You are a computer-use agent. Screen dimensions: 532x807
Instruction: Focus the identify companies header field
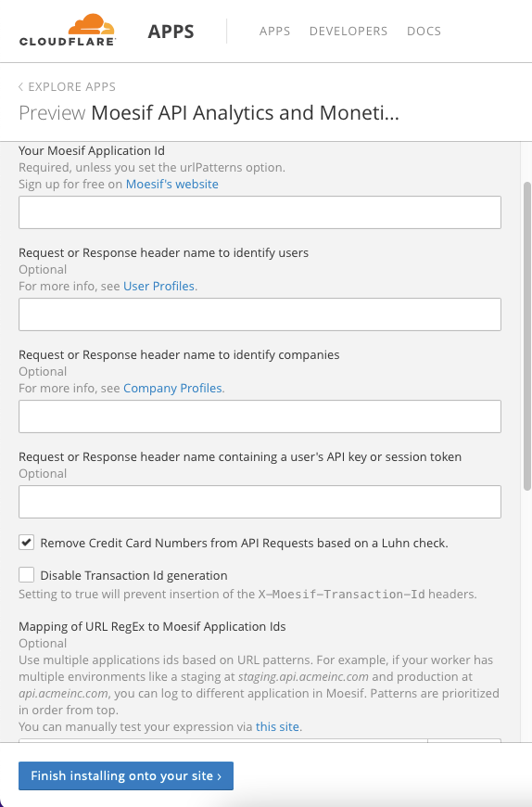coord(260,416)
